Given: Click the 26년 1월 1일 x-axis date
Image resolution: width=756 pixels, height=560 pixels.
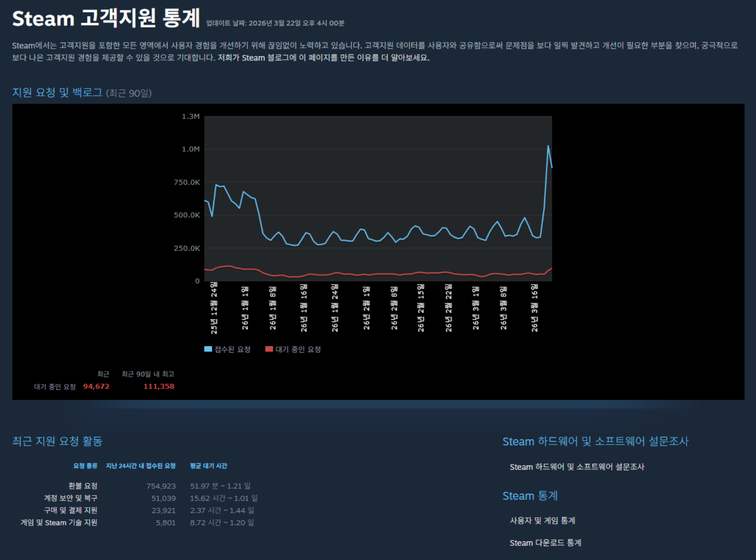Looking at the screenshot, I should tap(245, 308).
